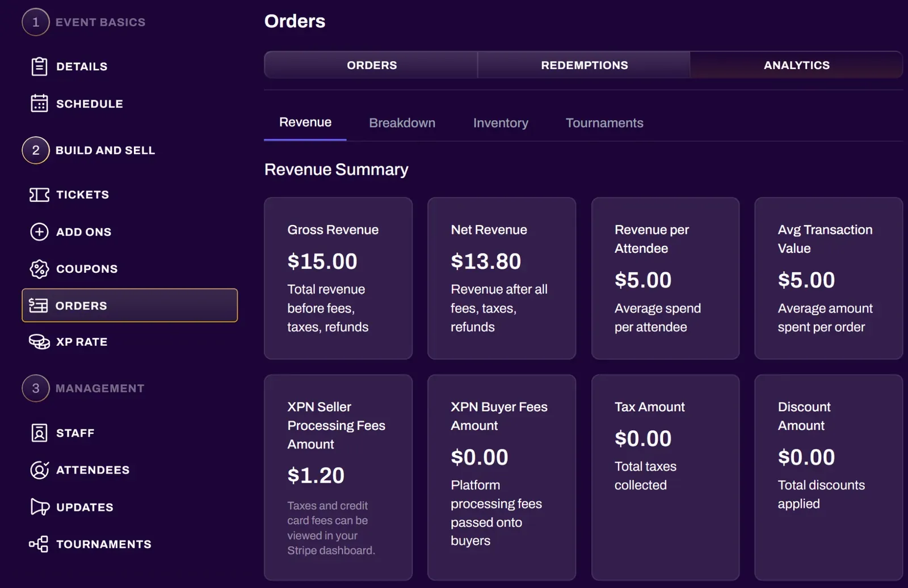The image size is (908, 588).
Task: Click the EVENT BASICS section heading
Action: [x=100, y=22]
